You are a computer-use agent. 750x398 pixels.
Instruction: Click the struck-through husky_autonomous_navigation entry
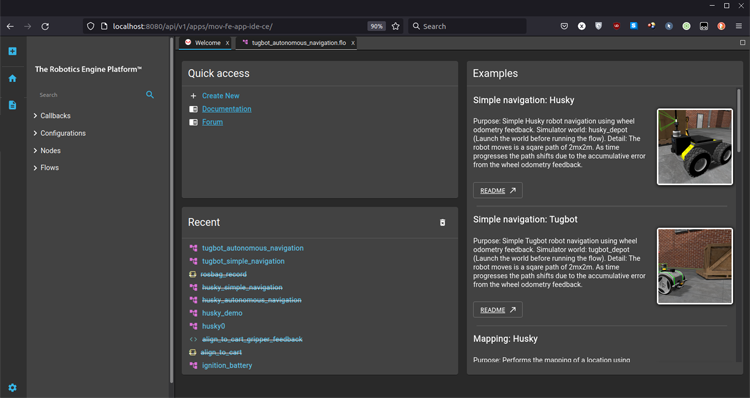[x=252, y=300]
